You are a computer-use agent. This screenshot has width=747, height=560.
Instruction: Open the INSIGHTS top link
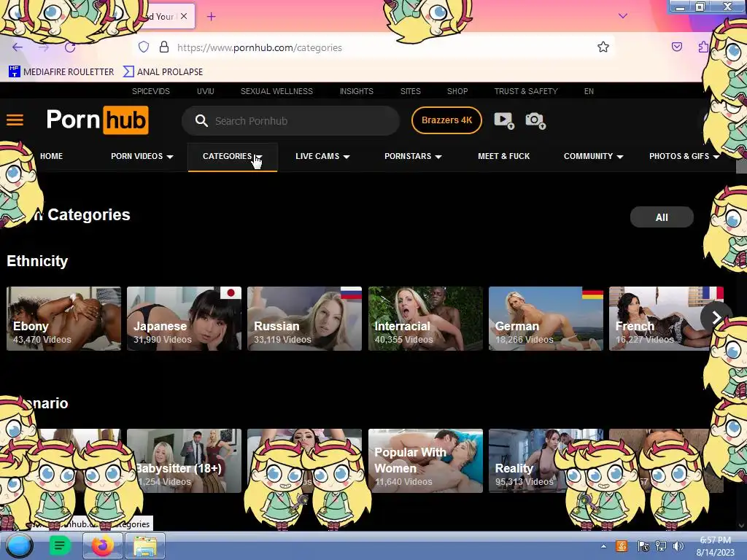pos(356,91)
